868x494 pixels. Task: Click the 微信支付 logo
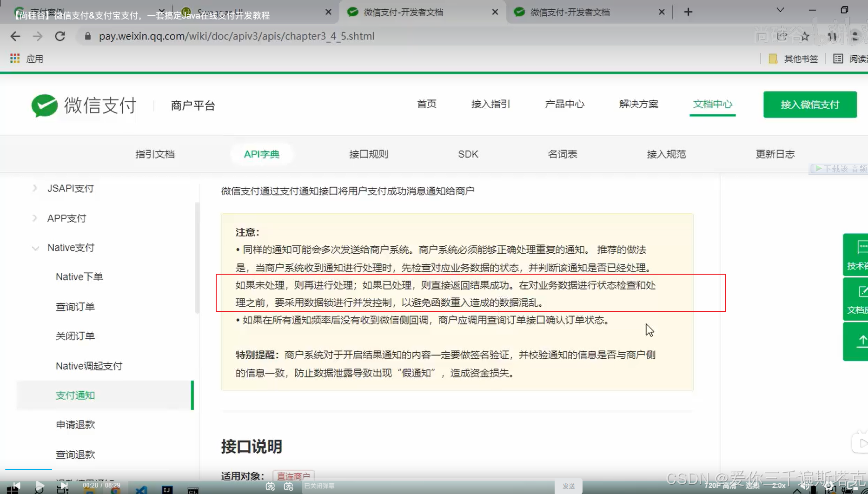coord(84,105)
